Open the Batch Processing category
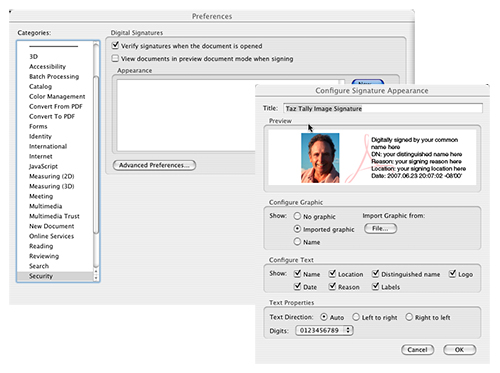The height and width of the screenshot is (373, 500). 54,76
